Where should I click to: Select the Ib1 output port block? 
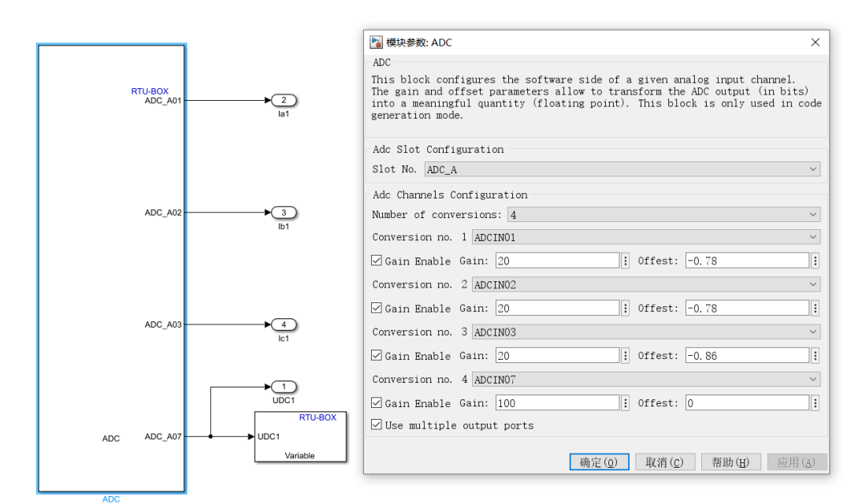pos(284,213)
